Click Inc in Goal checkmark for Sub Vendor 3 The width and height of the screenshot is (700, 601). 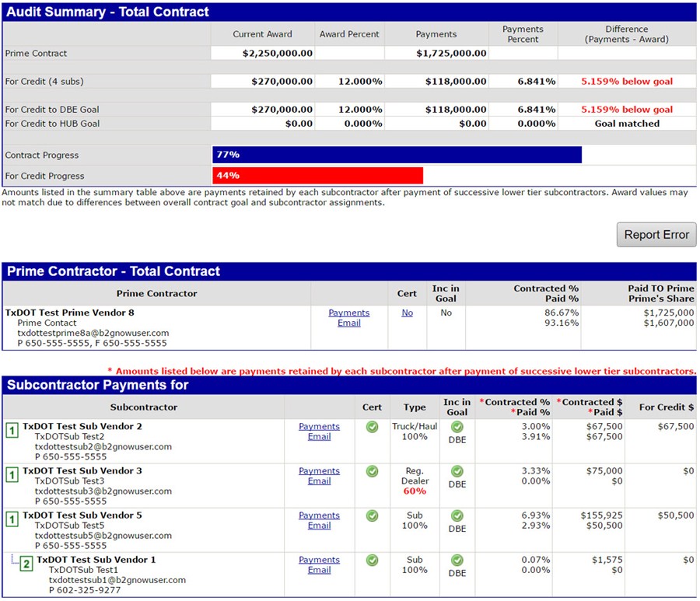457,471
